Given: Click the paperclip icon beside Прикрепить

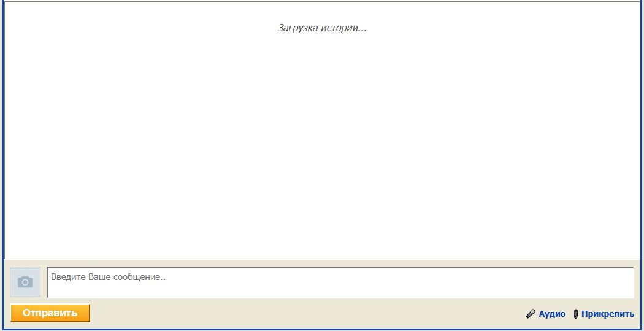Looking at the screenshot, I should (x=576, y=314).
